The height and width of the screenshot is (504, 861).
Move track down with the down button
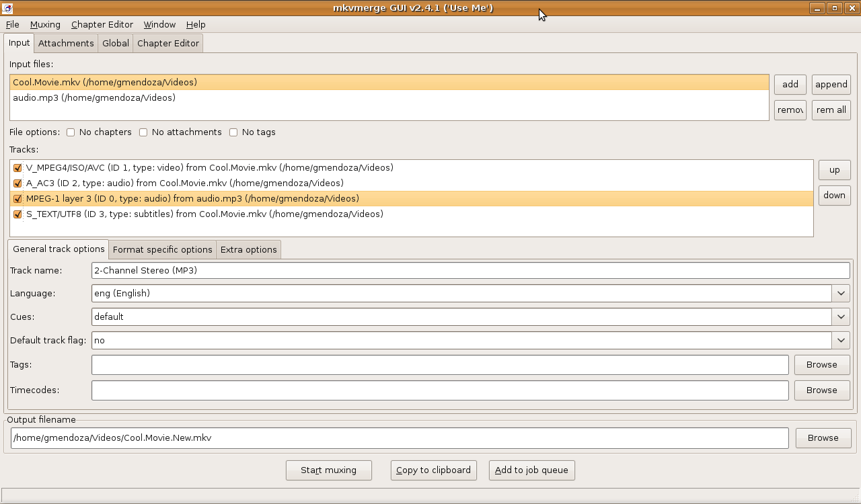pyautogui.click(x=834, y=196)
